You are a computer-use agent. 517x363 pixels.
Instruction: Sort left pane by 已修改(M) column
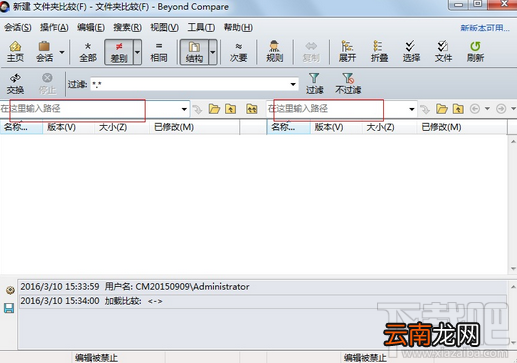point(194,127)
